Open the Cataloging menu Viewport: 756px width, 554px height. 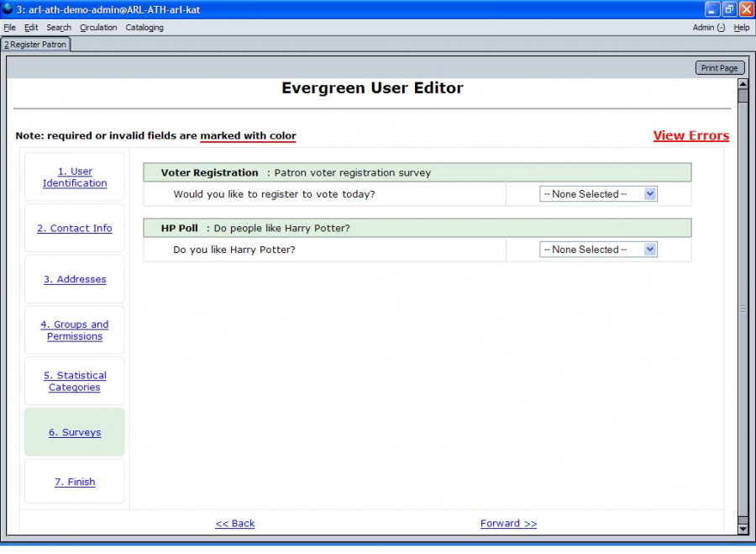pyautogui.click(x=144, y=28)
